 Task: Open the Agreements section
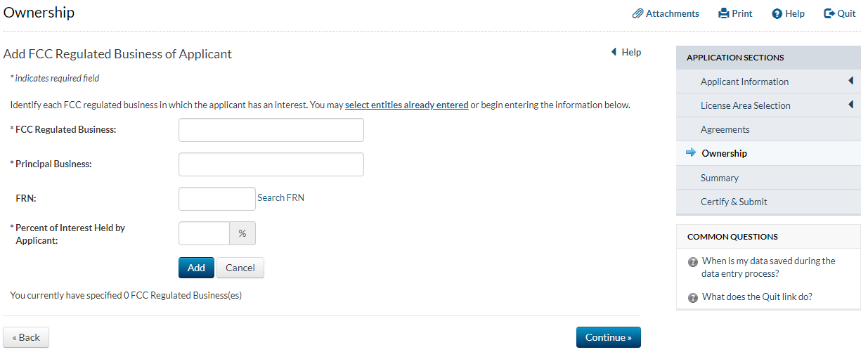click(x=725, y=129)
